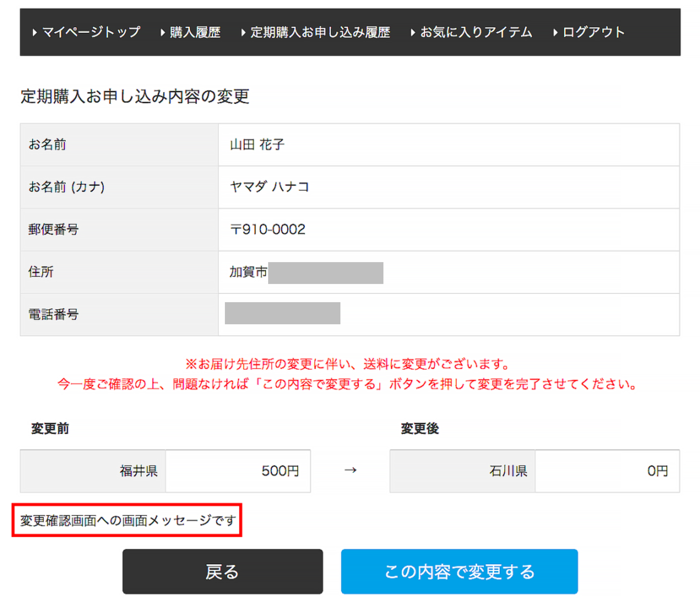This screenshot has width=700, height=608.
Task: Click ログアウト in the top navigation
Action: [x=593, y=32]
